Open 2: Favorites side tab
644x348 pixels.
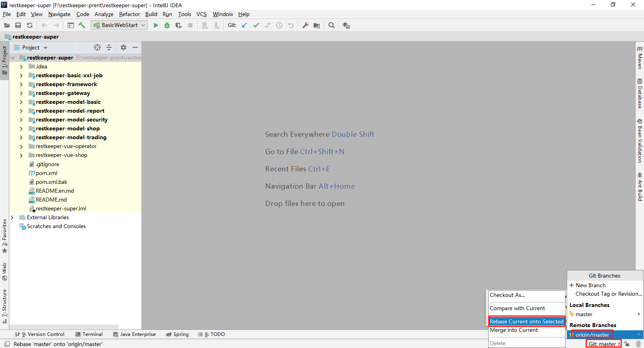coord(4,236)
